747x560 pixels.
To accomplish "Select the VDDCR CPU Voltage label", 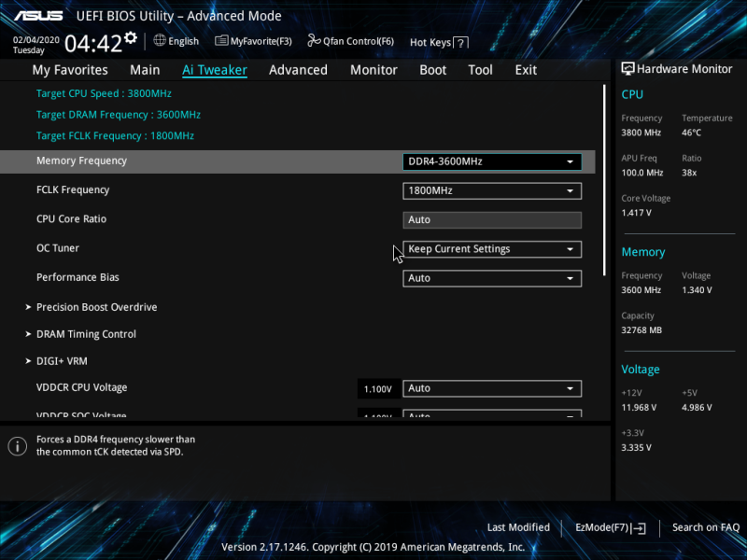I will coord(82,387).
